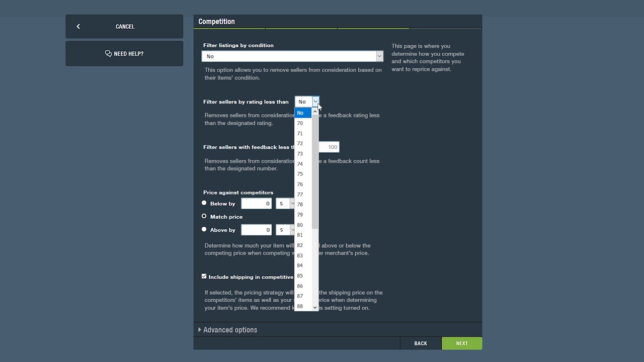Open the Below by currency unit dropdown
The width and height of the screenshot is (644, 362).
pyautogui.click(x=285, y=204)
